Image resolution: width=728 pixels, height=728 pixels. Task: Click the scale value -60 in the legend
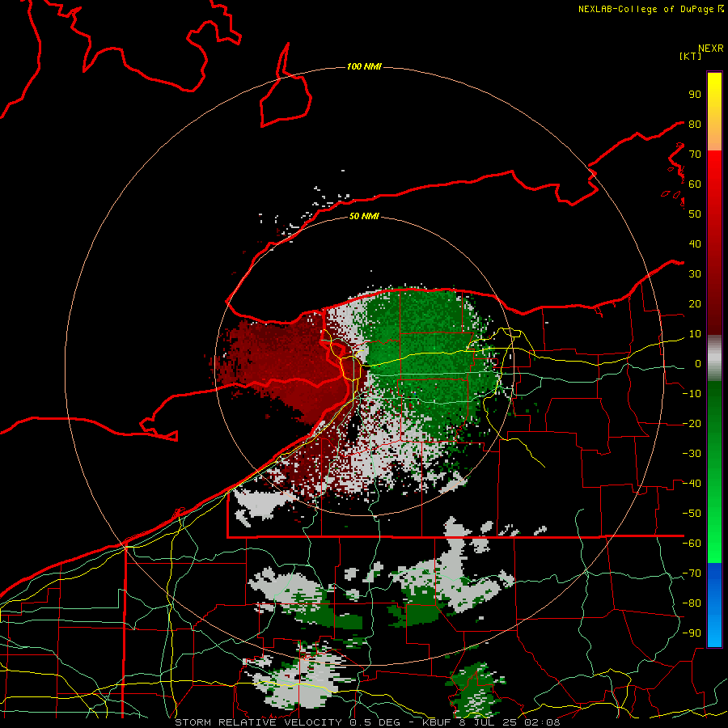point(692,544)
